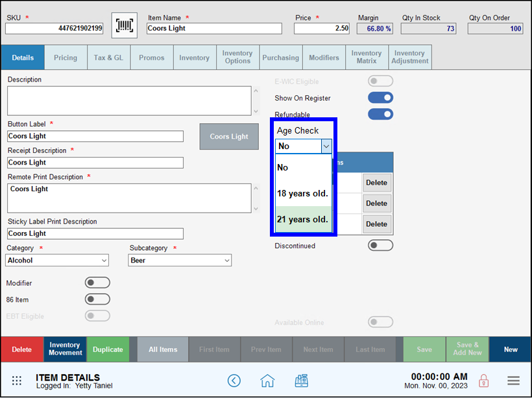
Task: Switch to the Pricing tab
Action: pyautogui.click(x=66, y=57)
